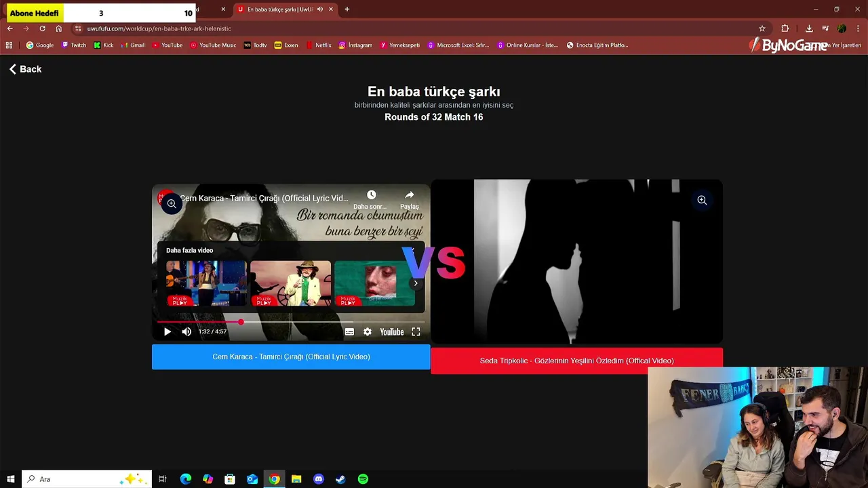Open YouTube player settings gear
This screenshot has height=488, width=868.
[x=368, y=332]
